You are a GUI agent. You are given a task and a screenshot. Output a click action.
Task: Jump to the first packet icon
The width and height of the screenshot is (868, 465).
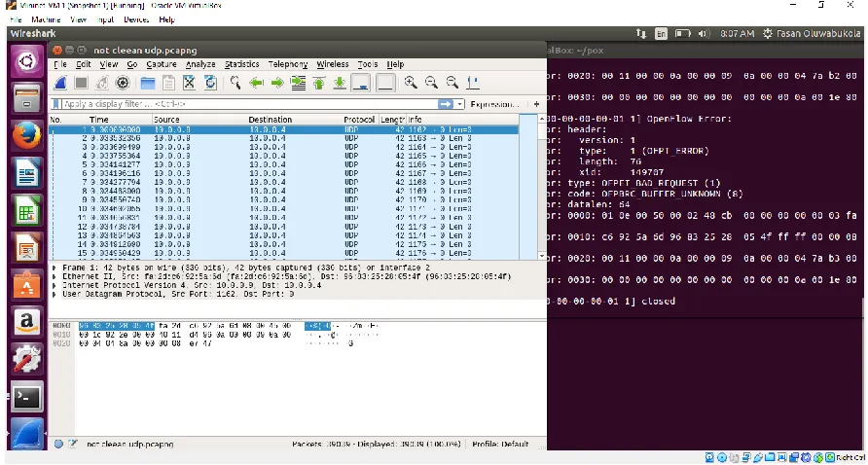tap(319, 83)
